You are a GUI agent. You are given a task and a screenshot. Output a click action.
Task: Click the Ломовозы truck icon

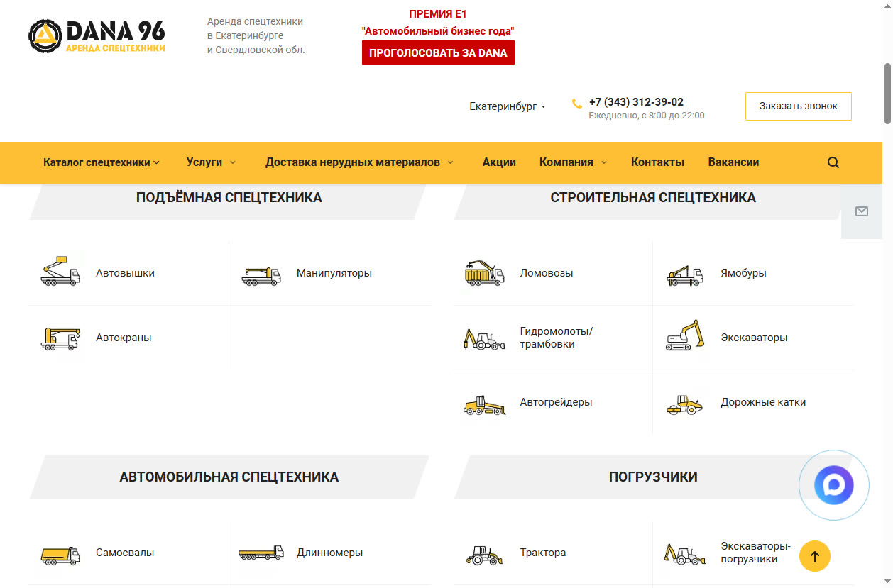[x=484, y=272]
